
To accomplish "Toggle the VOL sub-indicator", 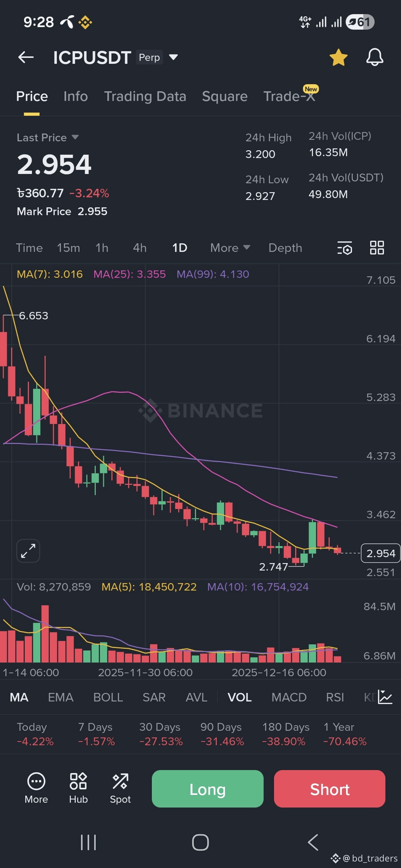I will coord(240,697).
